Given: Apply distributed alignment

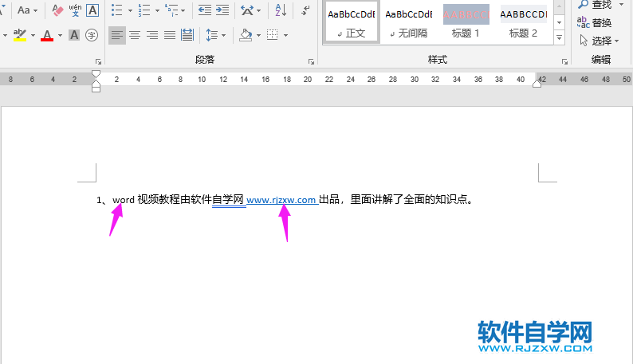Looking at the screenshot, I should [x=187, y=35].
